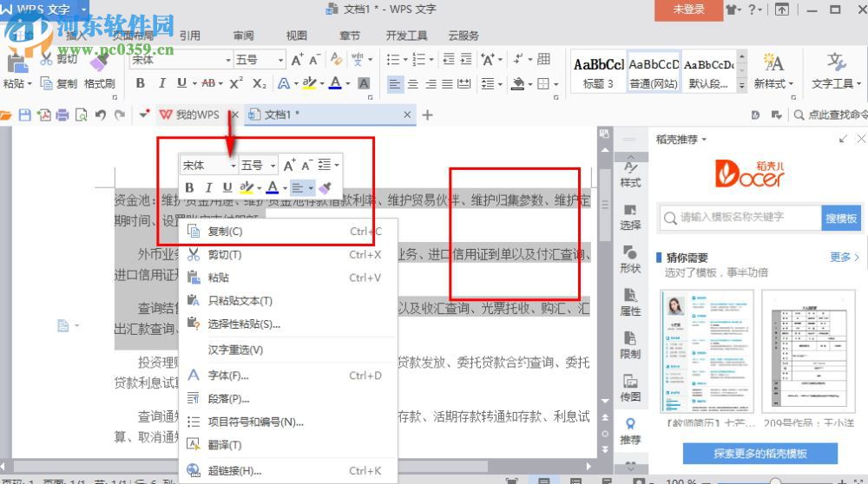This screenshot has height=484, width=868.
Task: Expand the 稻壳推荐 panel title dropdown
Action: [x=704, y=140]
